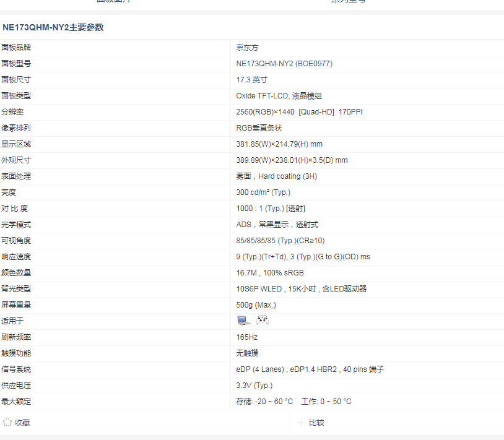Open brand link 京东方
Image resolution: width=504 pixels, height=440 pixels.
(x=247, y=48)
